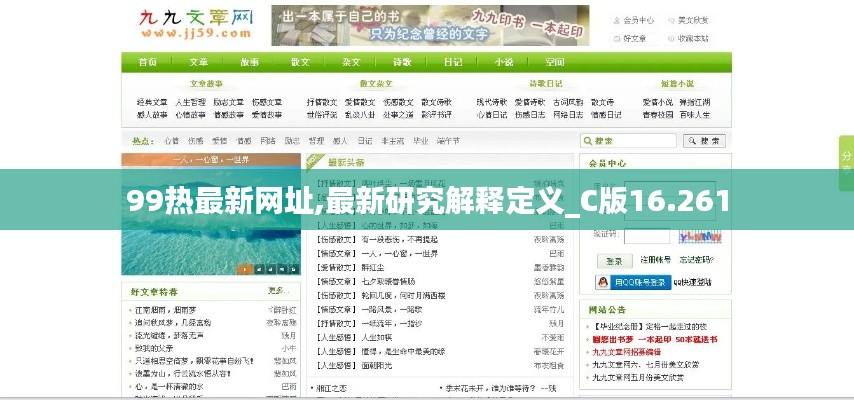Image resolution: width=854 pixels, height=400 pixels.
Task: Click the 忘记密码 link
Action: (x=697, y=261)
